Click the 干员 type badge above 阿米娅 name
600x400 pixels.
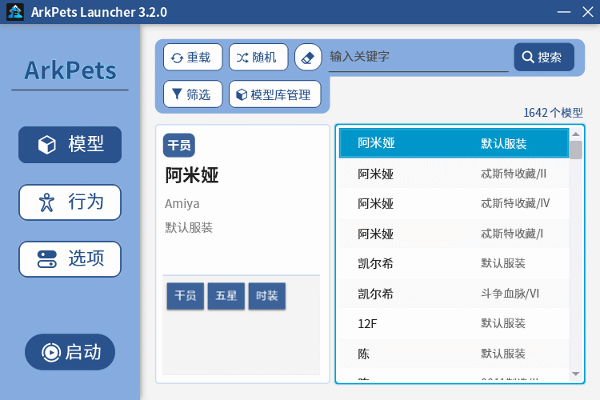point(179,145)
